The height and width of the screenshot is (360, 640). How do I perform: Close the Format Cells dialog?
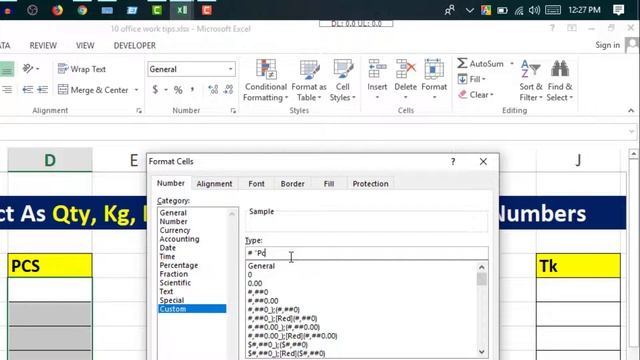tap(483, 162)
